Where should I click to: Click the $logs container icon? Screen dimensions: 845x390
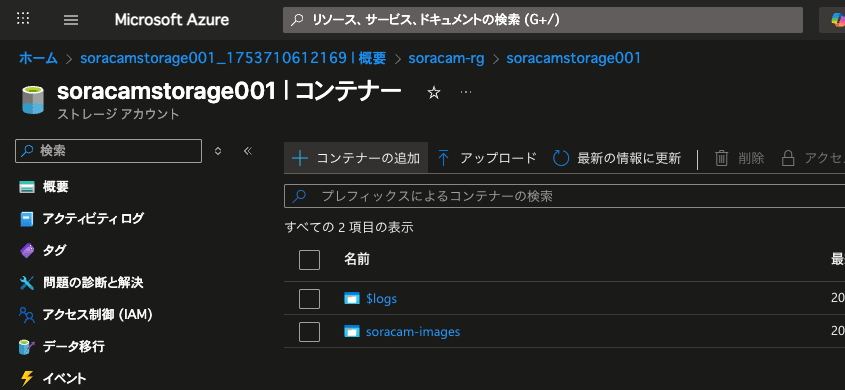[351, 298]
